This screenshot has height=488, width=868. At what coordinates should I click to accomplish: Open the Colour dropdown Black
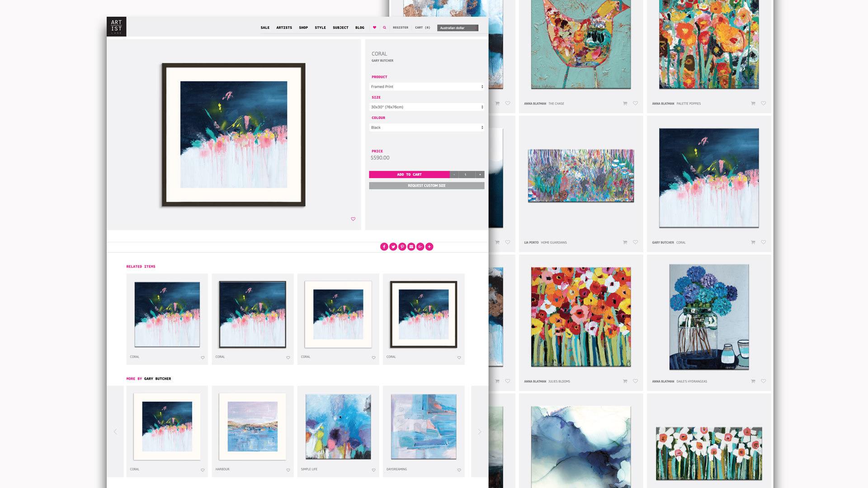[x=426, y=127]
